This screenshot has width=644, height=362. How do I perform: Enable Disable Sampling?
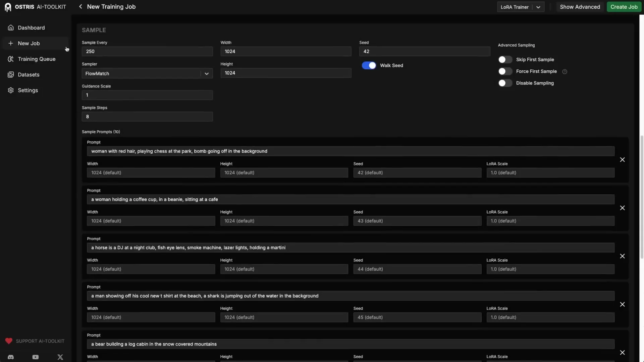pos(505,83)
